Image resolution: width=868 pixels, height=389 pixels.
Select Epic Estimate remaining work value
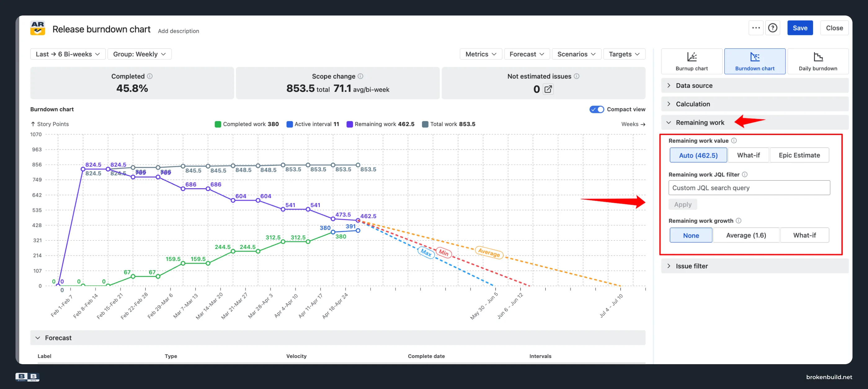click(x=799, y=155)
